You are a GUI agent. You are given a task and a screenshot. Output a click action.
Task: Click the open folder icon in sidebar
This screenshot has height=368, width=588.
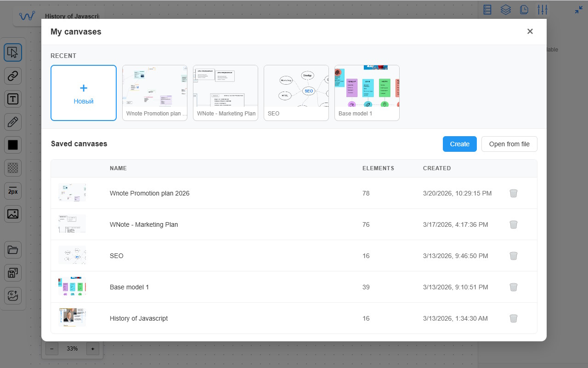(x=13, y=250)
